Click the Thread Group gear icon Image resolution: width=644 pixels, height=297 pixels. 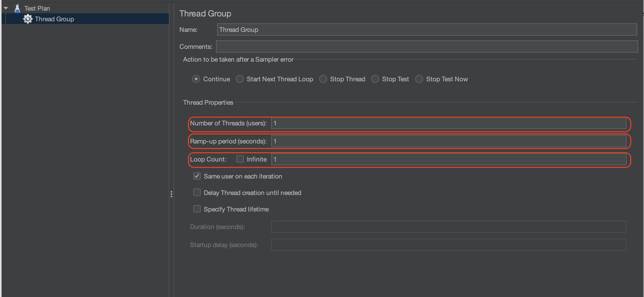tap(28, 19)
